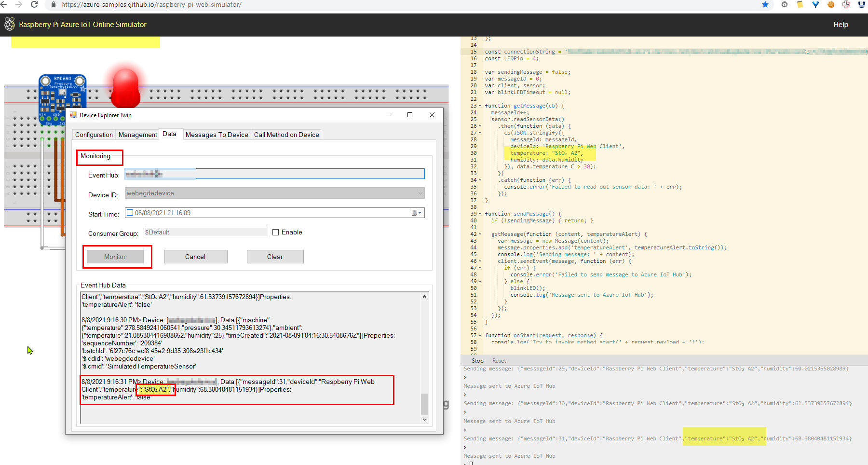Click the browser address bar URL
The width and height of the screenshot is (868, 465).
tap(151, 4)
